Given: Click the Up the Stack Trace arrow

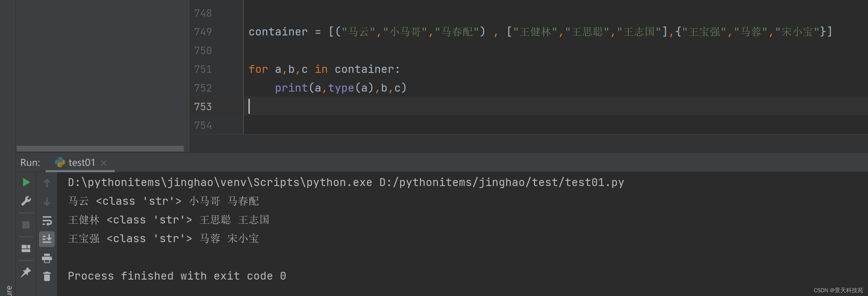Looking at the screenshot, I should (47, 183).
